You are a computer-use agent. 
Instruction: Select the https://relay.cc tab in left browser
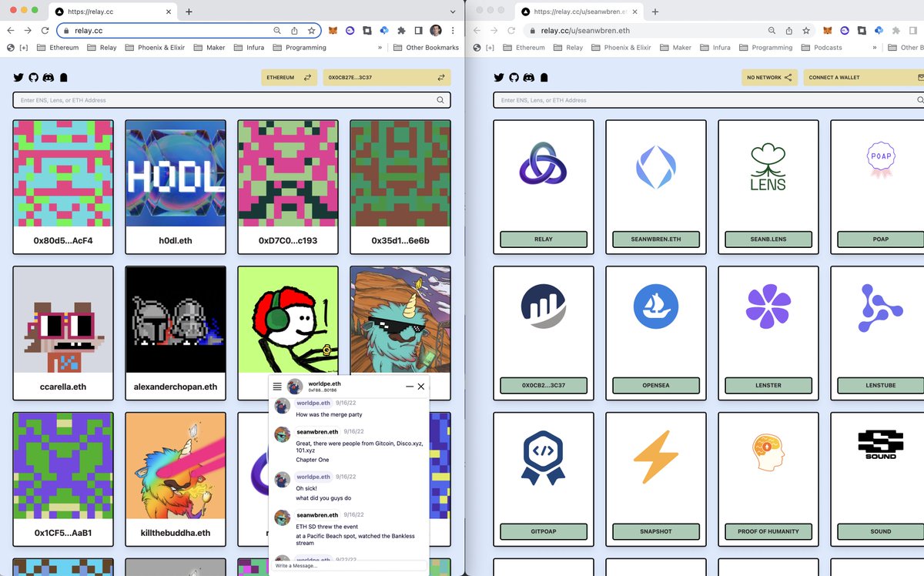pos(112,12)
